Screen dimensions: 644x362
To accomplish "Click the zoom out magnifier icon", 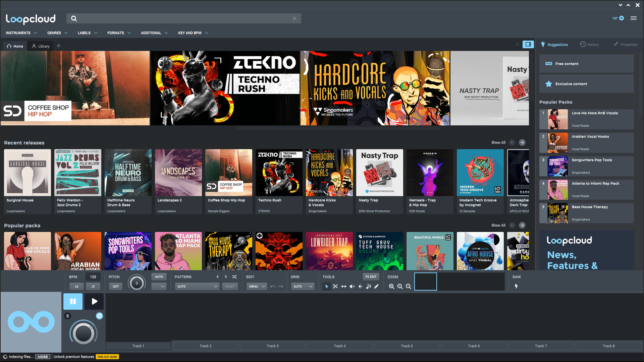I will [x=408, y=287].
